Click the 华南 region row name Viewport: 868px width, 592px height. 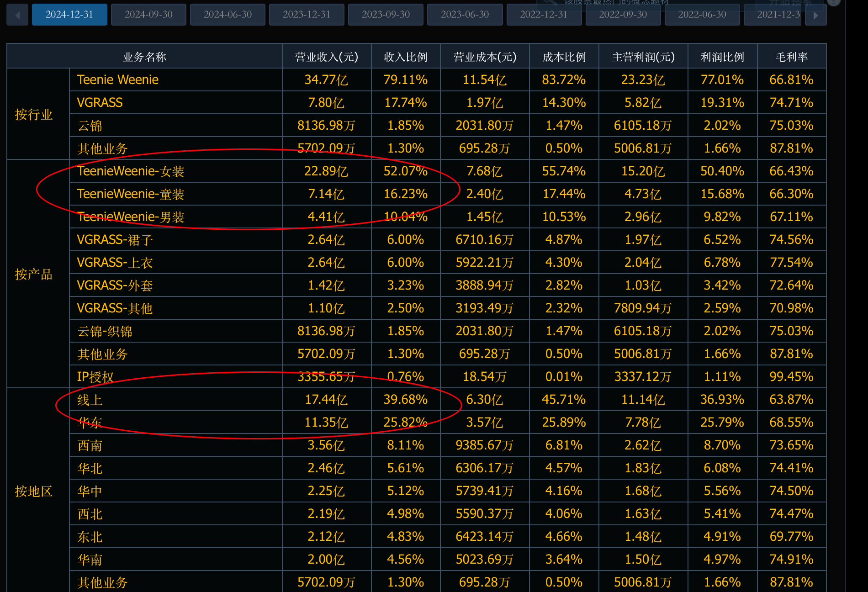[90, 559]
